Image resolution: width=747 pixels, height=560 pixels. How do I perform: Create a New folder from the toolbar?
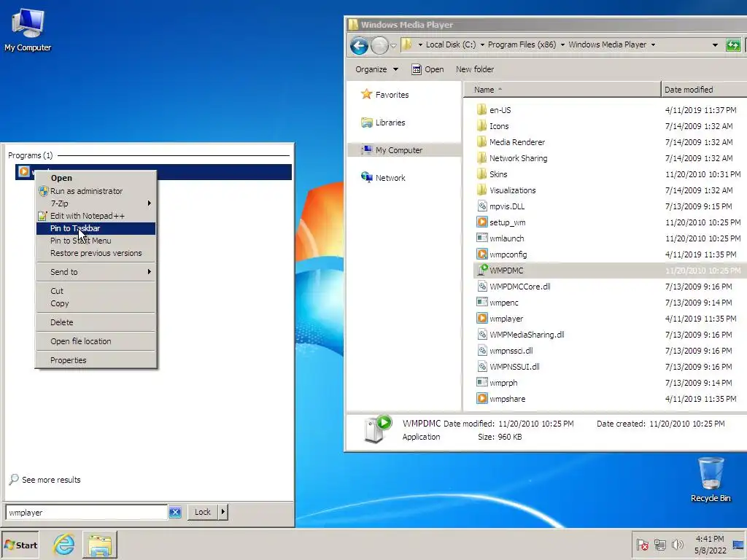pyautogui.click(x=474, y=69)
